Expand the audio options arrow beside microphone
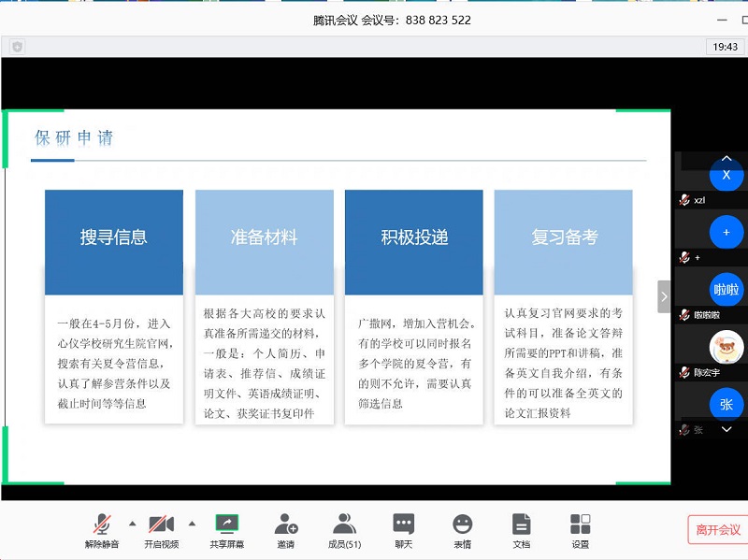This screenshot has height=560, width=748. point(132,523)
